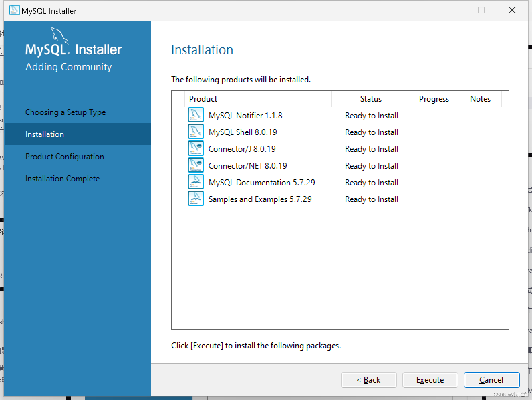The height and width of the screenshot is (400, 532).
Task: Click Ready to Install status for Samples and Examples
Action: pyautogui.click(x=372, y=199)
